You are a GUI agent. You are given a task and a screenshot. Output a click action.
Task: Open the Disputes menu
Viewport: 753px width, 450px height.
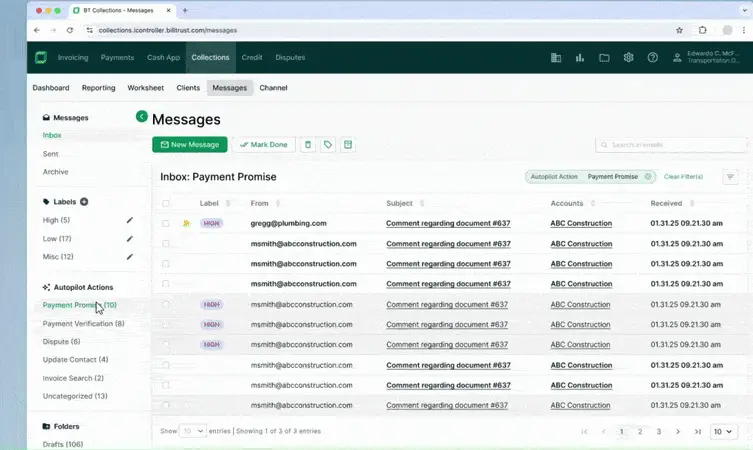click(290, 58)
